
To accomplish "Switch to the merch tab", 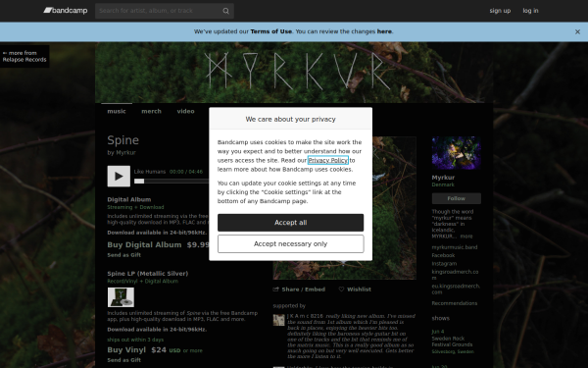I will 152,111.
